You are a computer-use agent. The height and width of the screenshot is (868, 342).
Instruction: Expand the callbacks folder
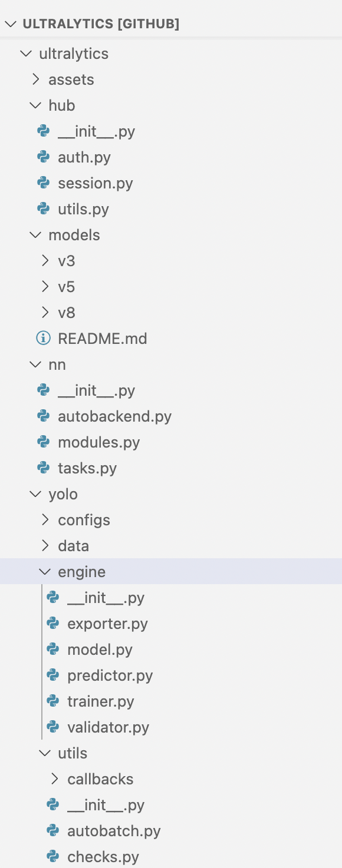(x=54, y=778)
